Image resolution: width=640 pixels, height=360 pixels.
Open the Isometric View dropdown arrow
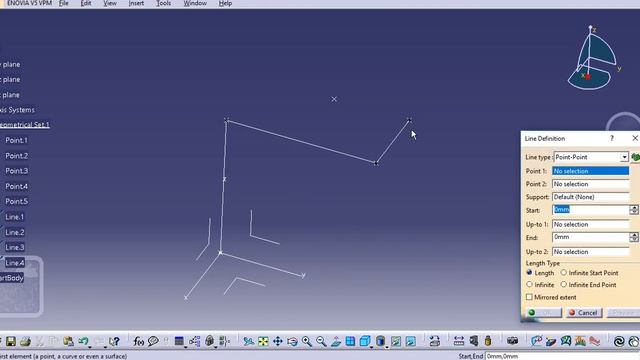pyautogui.click(x=371, y=346)
